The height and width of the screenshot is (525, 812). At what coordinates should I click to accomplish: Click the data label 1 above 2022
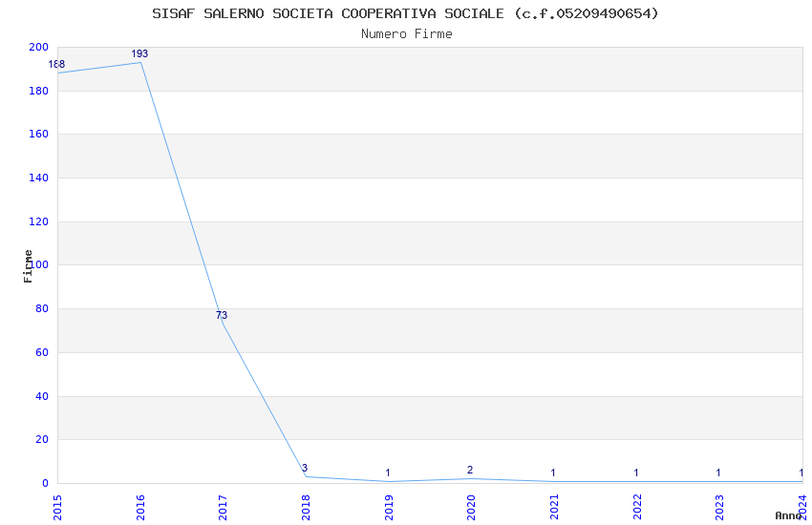click(636, 472)
